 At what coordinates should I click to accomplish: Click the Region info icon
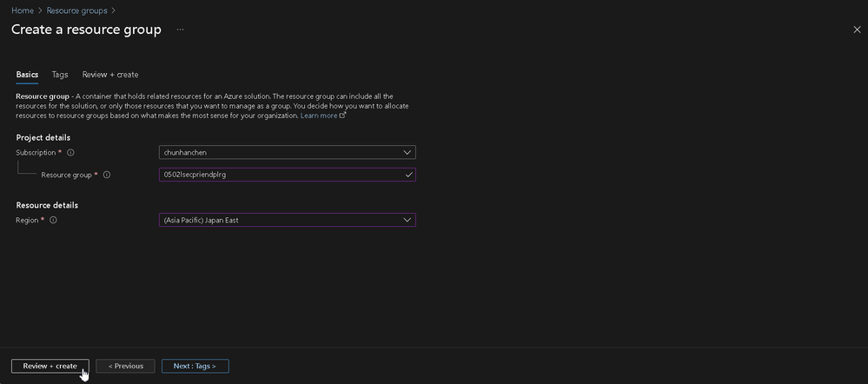(x=53, y=220)
